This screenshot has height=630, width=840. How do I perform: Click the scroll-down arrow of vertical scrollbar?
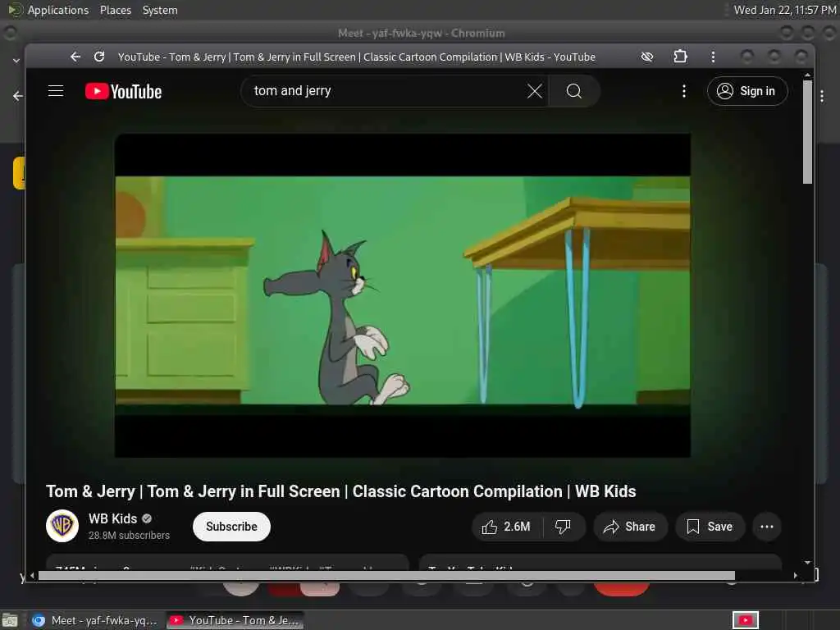[x=807, y=563]
